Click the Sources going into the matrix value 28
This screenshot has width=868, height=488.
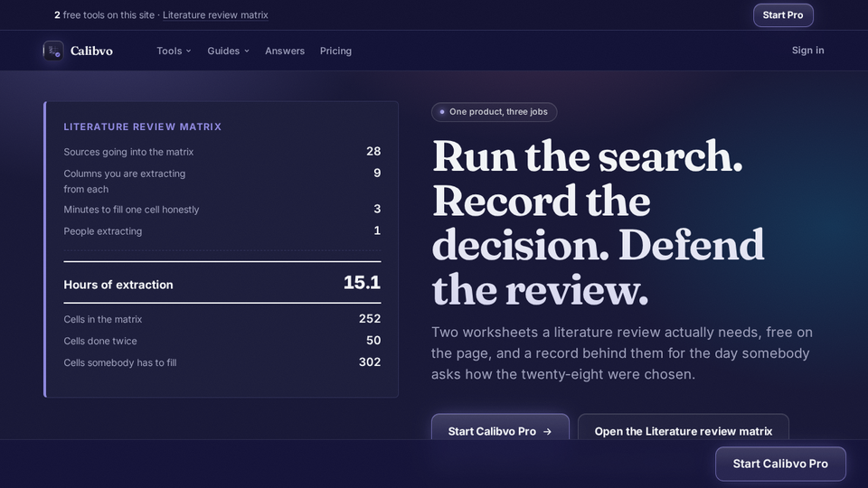[x=373, y=151]
